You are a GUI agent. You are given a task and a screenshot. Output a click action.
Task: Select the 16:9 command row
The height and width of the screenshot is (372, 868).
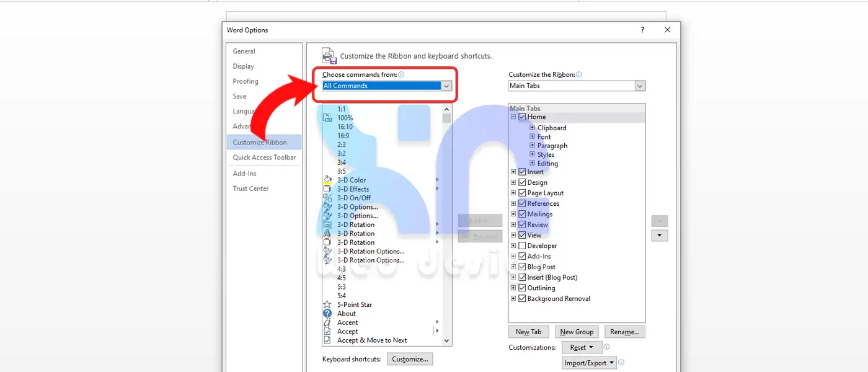[382, 135]
